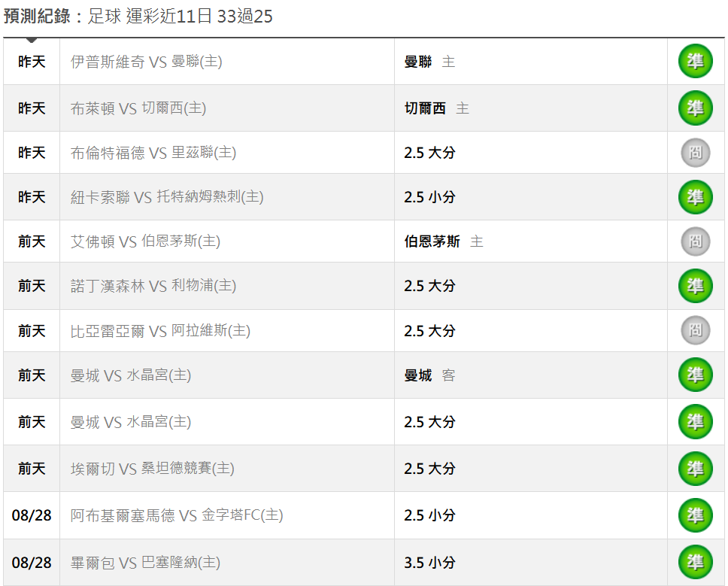Open match 阿布基爾塞馬德 VS 金字塔FC(主)
The width and height of the screenshot is (728, 586).
click(x=177, y=515)
